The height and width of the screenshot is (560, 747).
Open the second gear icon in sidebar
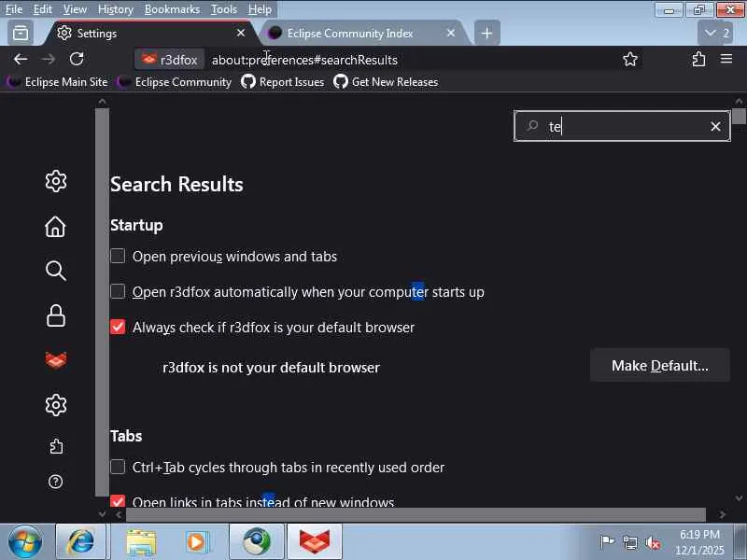coord(56,405)
